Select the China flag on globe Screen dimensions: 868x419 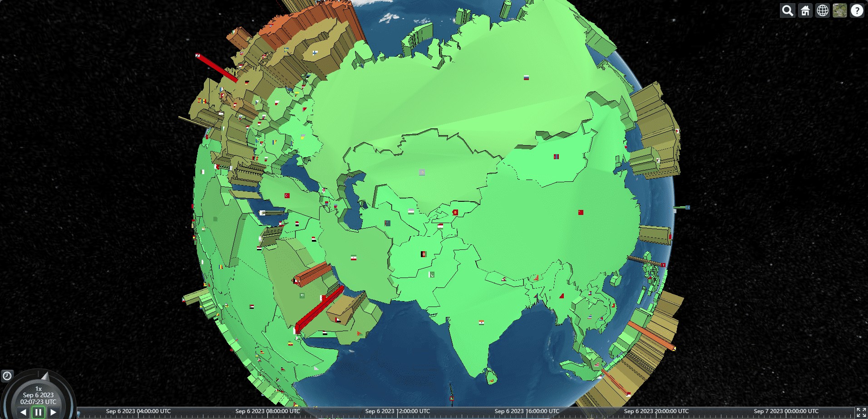click(x=581, y=212)
